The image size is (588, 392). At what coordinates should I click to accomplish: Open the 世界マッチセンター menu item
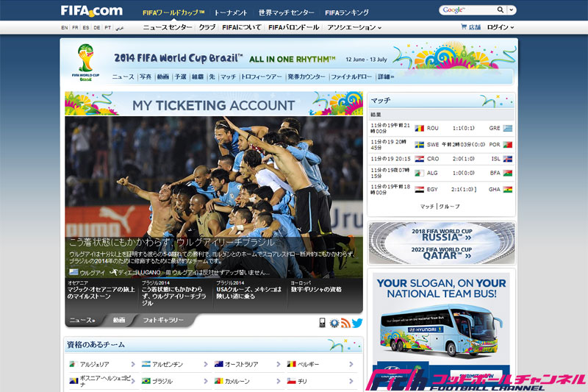286,13
